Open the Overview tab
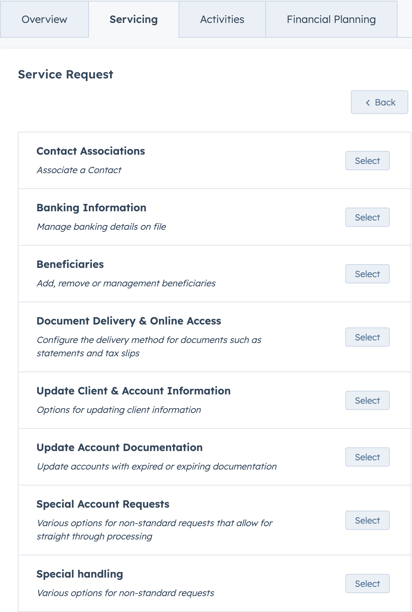The width and height of the screenshot is (412, 612). (x=44, y=19)
